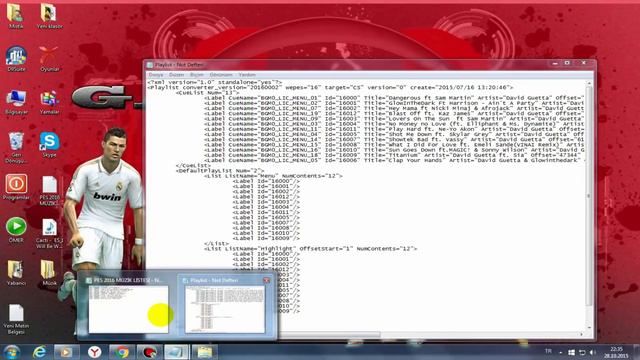Open the clock and date in tray

coord(617,352)
